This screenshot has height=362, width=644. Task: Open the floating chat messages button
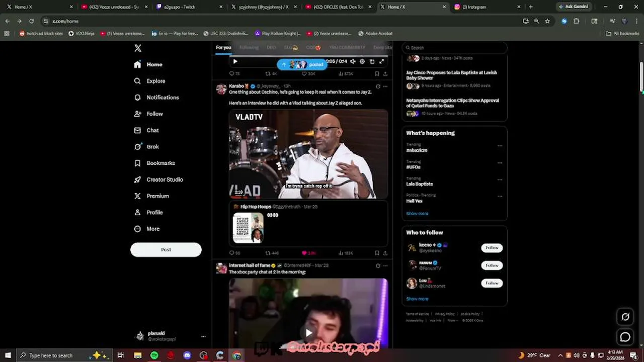[x=625, y=337]
